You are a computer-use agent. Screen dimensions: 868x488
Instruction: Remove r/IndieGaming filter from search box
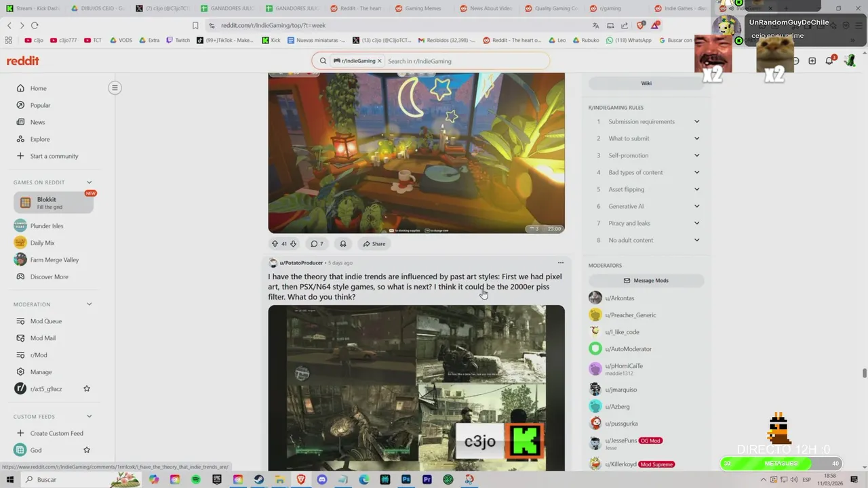point(380,61)
